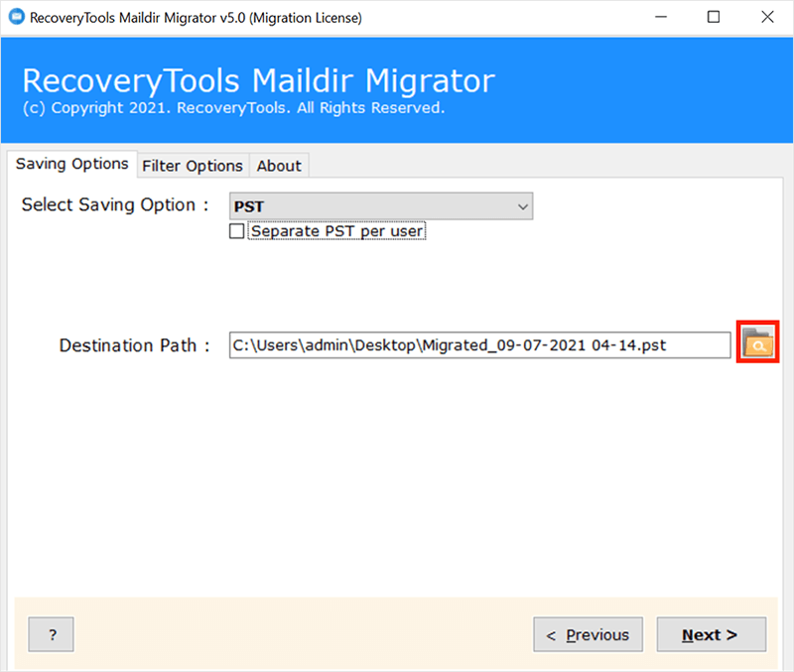Enable Separate PST per user checkbox
This screenshot has height=672, width=794.
coord(237,231)
